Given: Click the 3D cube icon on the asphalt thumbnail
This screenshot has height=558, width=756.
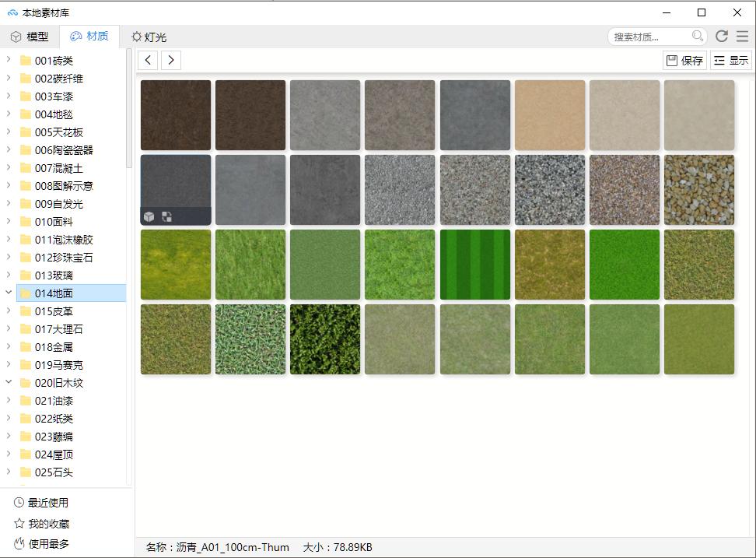Looking at the screenshot, I should 148,218.
